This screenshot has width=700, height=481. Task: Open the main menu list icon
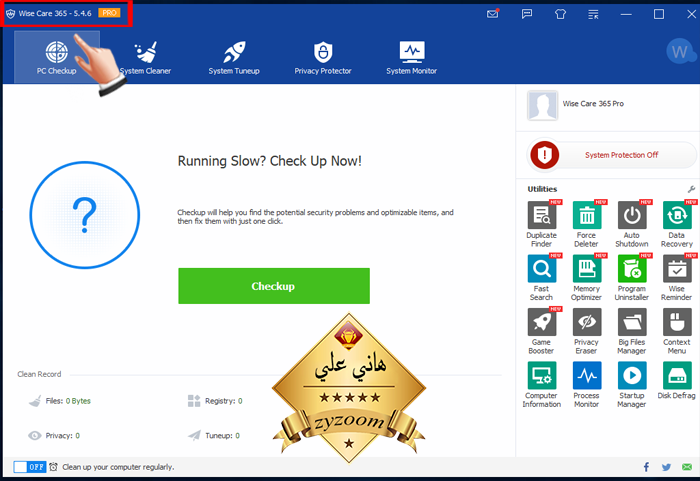point(593,14)
